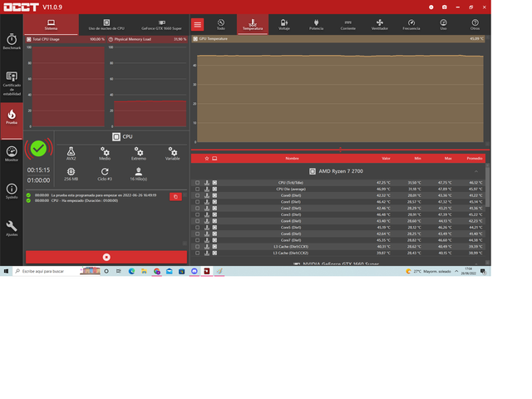Click the thermometer icon for Core3 (Die1)
Screen dimensions: 532x399
[x=207, y=214]
